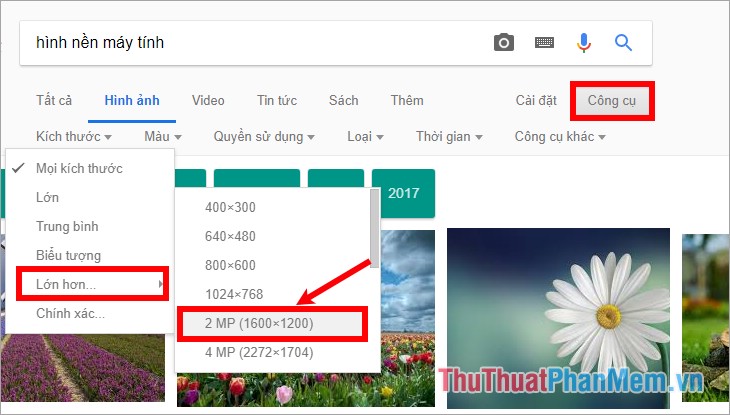Open 'Cài đặt' settings link
Image resolution: width=730 pixels, height=415 pixels.
(536, 100)
